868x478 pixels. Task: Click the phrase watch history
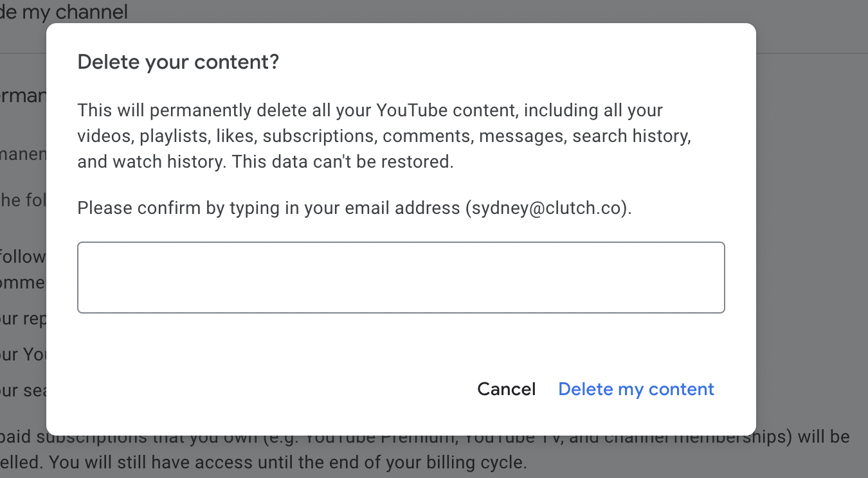[166, 161]
